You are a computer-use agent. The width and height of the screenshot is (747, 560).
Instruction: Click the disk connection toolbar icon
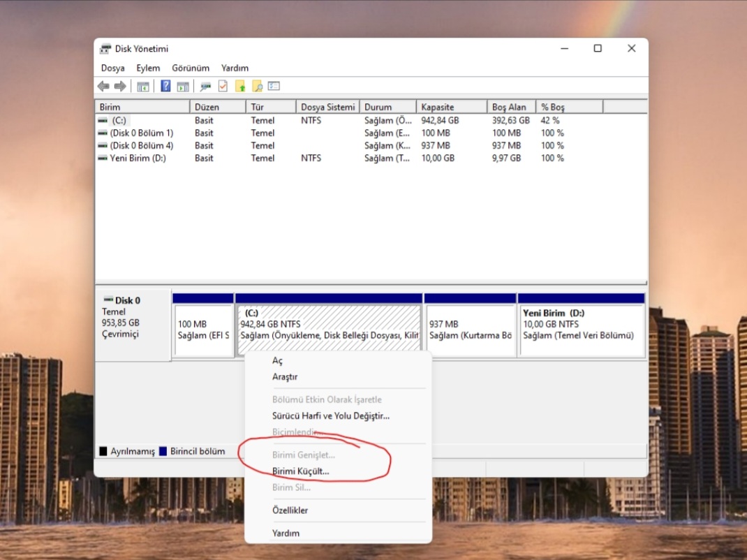pyautogui.click(x=205, y=87)
